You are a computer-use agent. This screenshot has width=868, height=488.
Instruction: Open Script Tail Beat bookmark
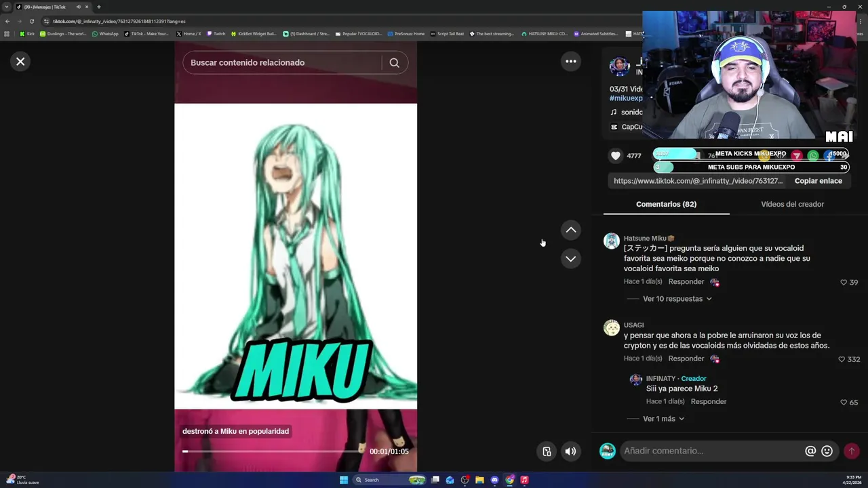[447, 34]
